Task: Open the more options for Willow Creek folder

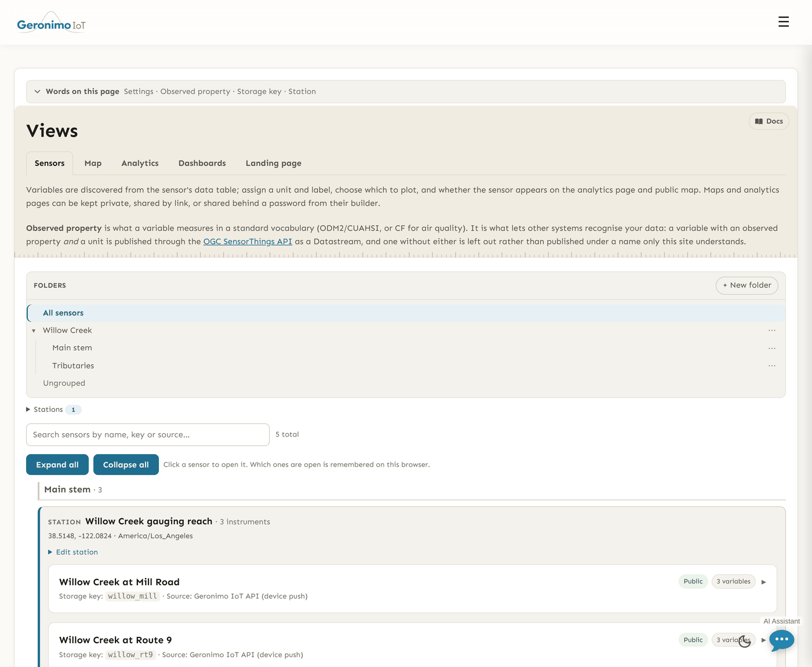Action: (772, 331)
